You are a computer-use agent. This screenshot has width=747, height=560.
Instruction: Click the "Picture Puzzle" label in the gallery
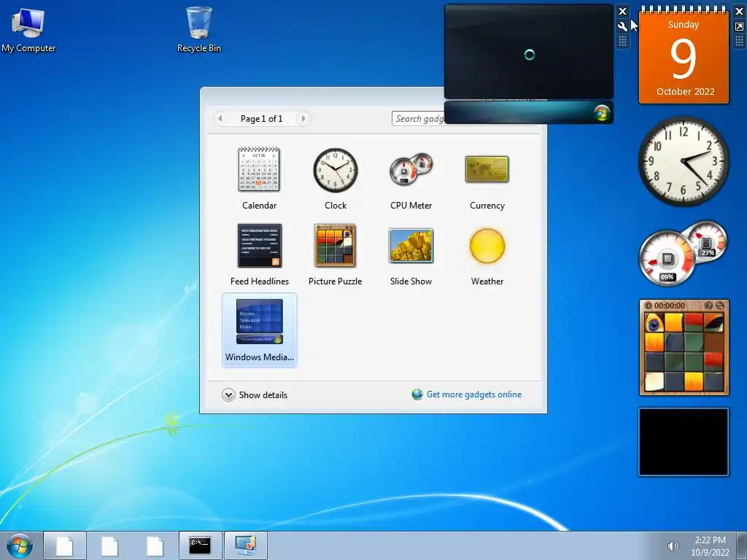tap(335, 281)
